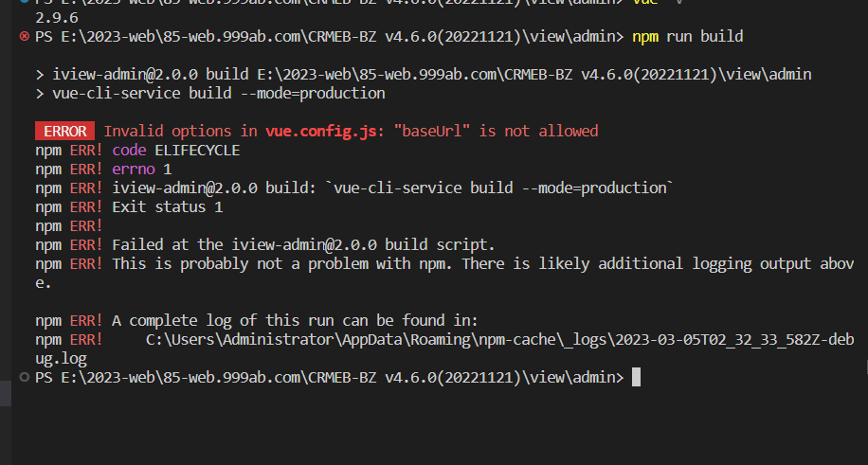
Task: Click the yellow npm command word
Action: click(x=645, y=37)
